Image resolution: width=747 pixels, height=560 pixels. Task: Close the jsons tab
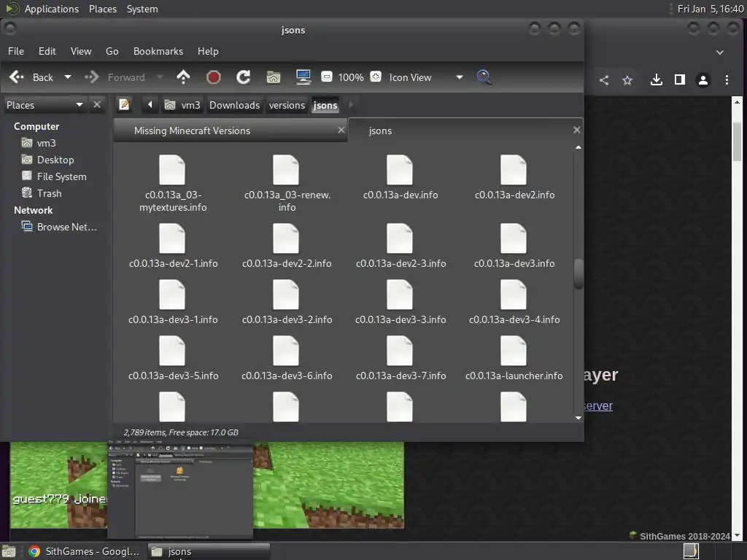576,130
